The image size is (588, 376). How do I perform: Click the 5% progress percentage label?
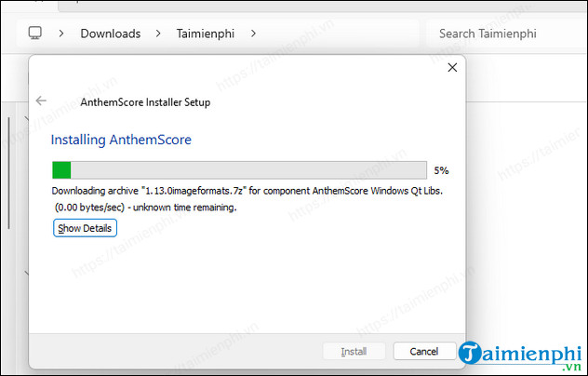coord(441,170)
